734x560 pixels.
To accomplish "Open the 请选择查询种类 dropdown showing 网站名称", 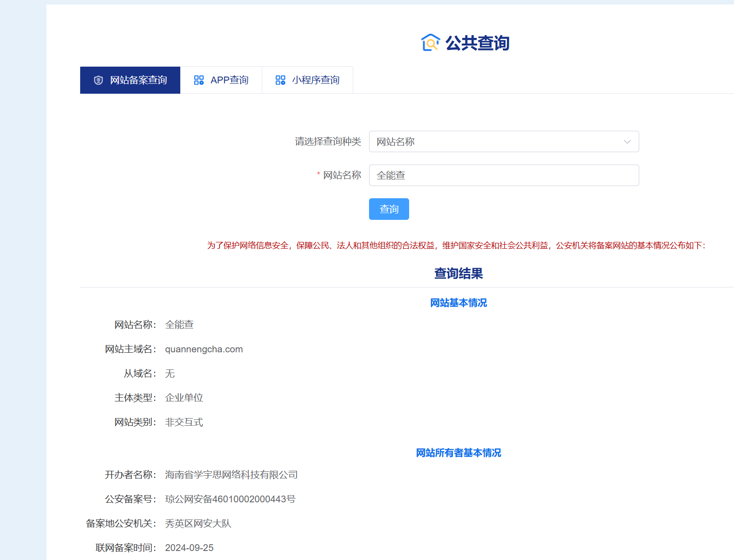I will pos(504,141).
